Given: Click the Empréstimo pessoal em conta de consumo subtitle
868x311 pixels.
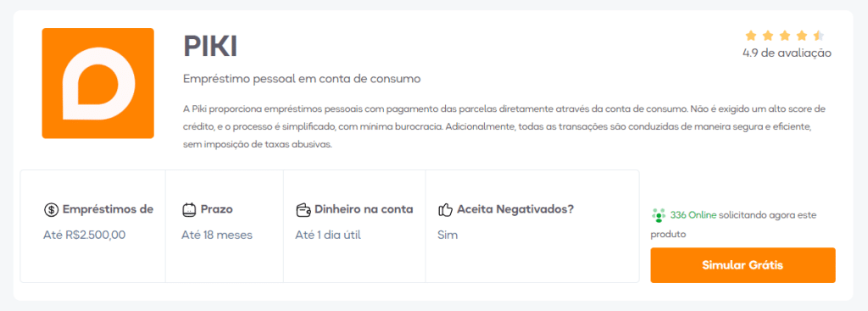Looking at the screenshot, I should (302, 79).
